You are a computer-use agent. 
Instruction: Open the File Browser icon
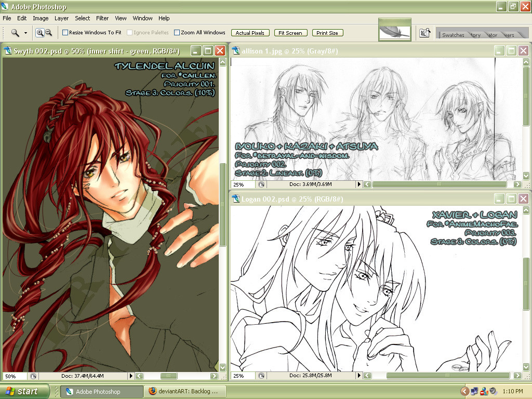425,33
